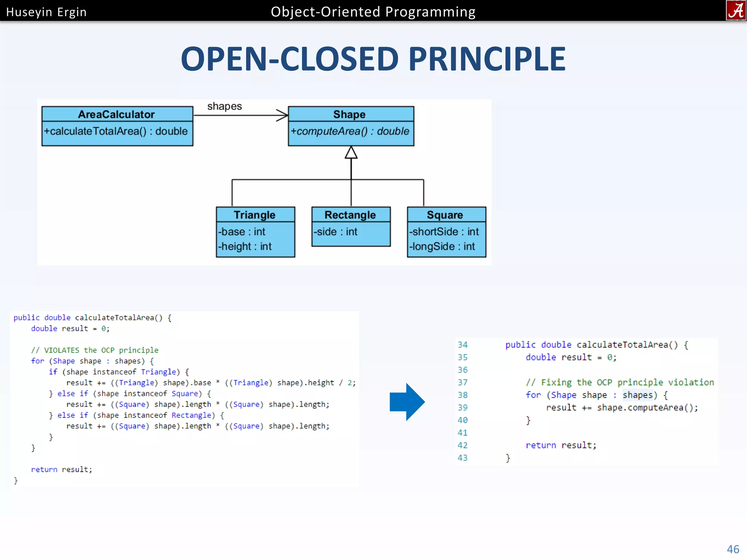Click line number 38 in the code
The image size is (747, 560).
(x=462, y=395)
